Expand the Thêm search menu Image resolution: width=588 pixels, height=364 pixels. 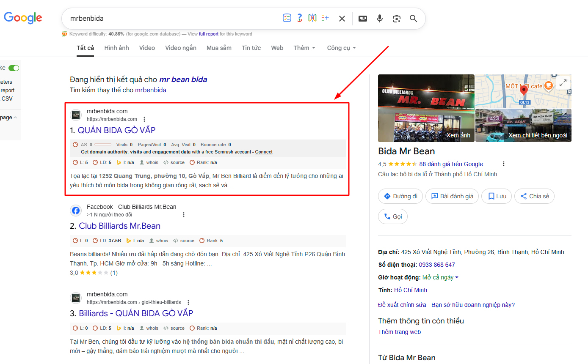click(304, 48)
